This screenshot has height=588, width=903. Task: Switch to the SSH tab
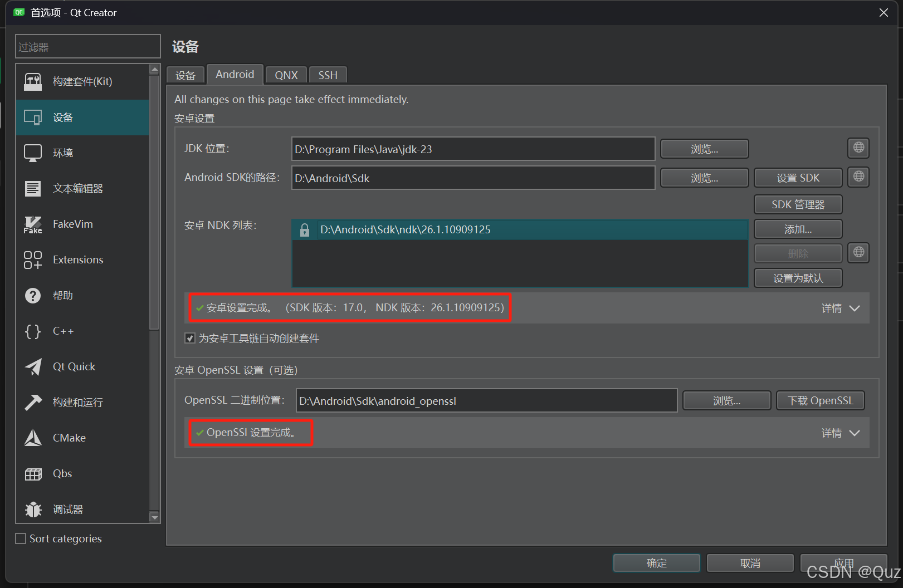[328, 75]
